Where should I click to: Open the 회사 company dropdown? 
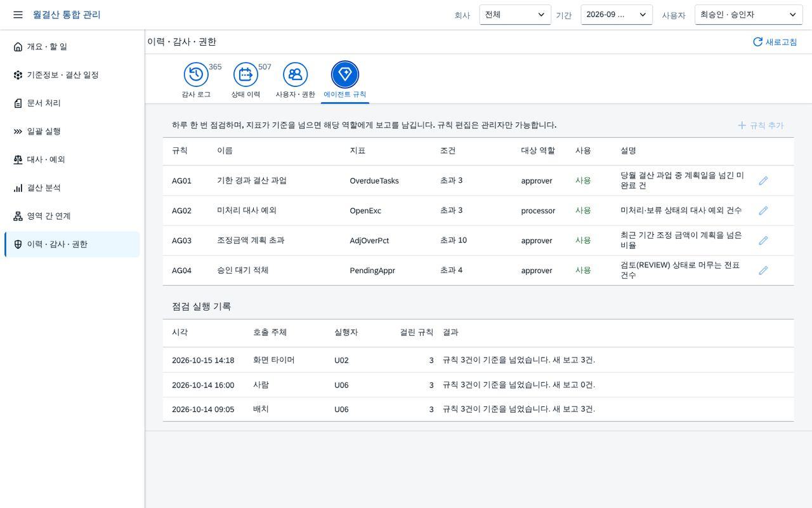point(515,15)
